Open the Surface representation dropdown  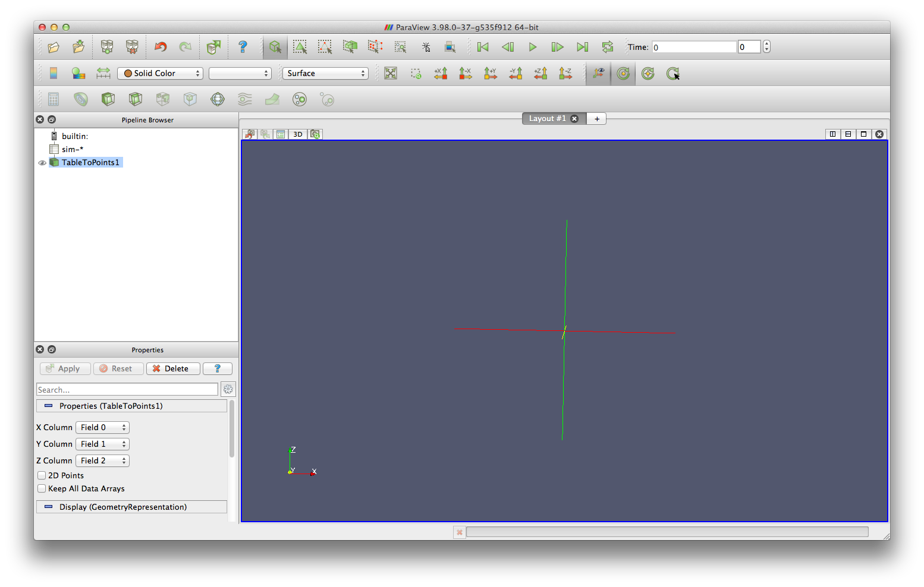point(325,73)
